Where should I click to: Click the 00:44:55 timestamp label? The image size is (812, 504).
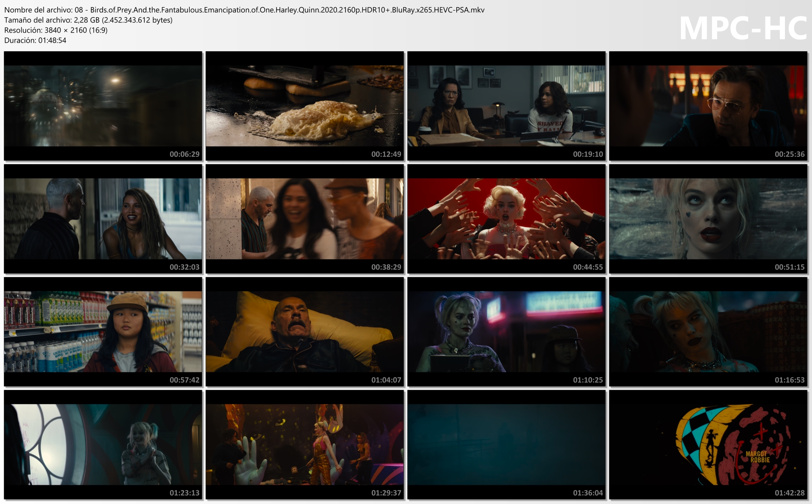click(x=588, y=267)
